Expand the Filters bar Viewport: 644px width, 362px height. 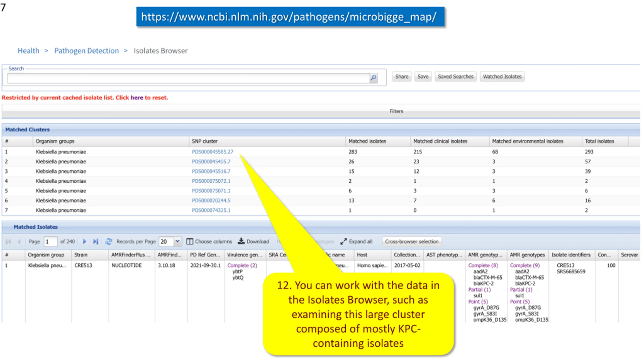click(x=321, y=111)
